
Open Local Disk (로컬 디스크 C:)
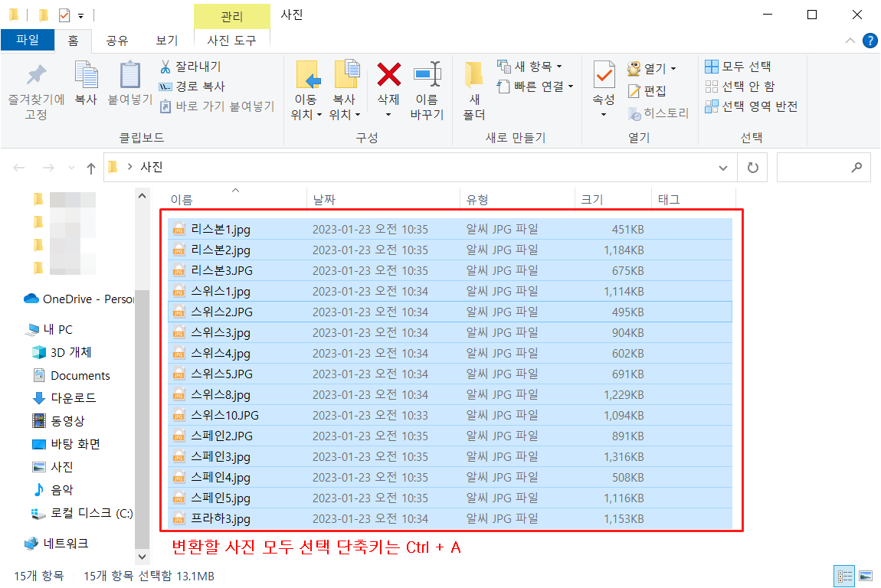click(x=82, y=513)
